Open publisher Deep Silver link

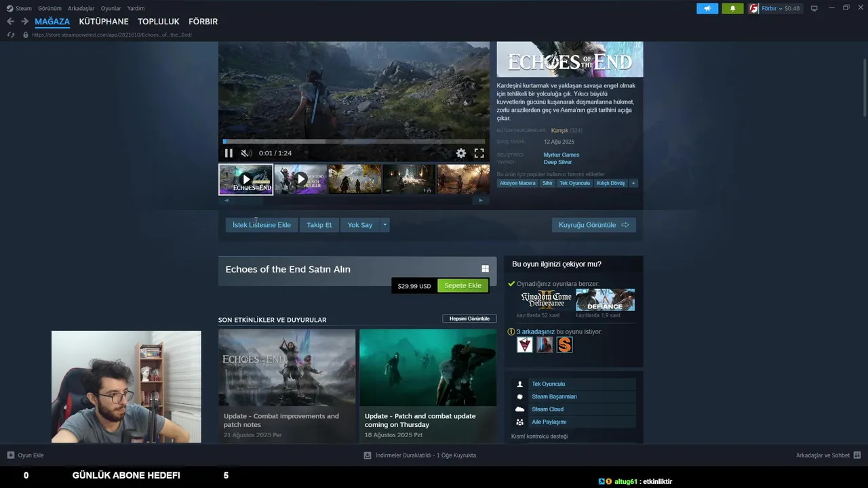pos(557,163)
